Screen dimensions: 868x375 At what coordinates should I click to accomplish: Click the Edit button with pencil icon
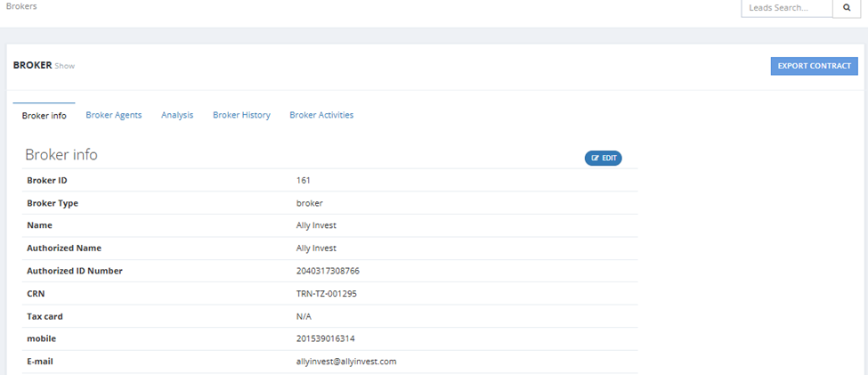click(604, 159)
